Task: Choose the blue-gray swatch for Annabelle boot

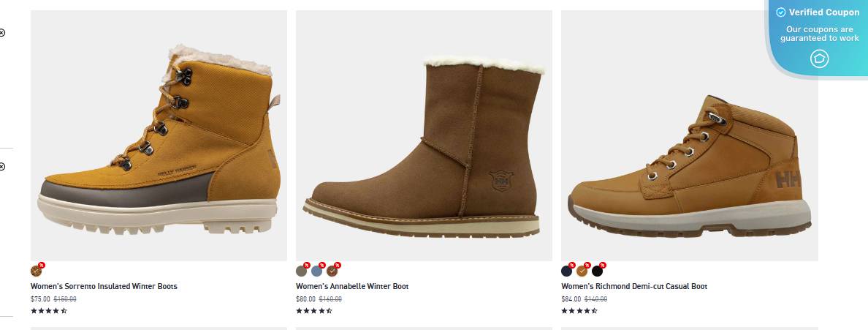Action: pyautogui.click(x=316, y=271)
